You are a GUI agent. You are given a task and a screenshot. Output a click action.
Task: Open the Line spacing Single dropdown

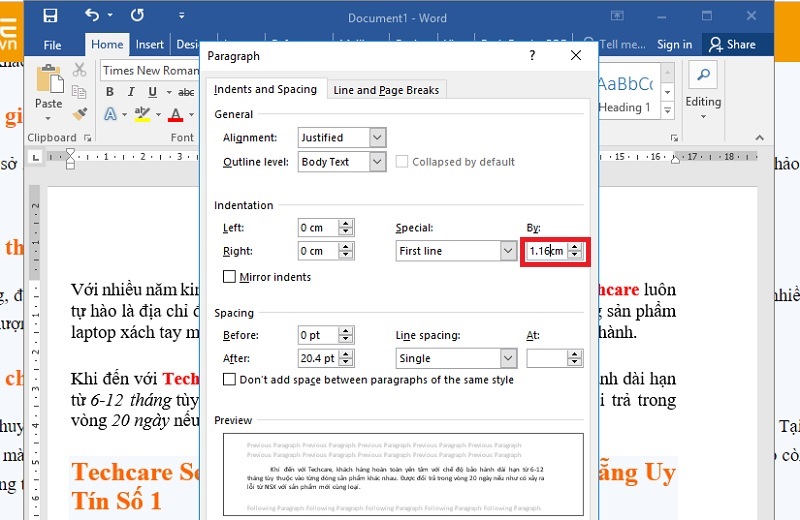(x=508, y=358)
